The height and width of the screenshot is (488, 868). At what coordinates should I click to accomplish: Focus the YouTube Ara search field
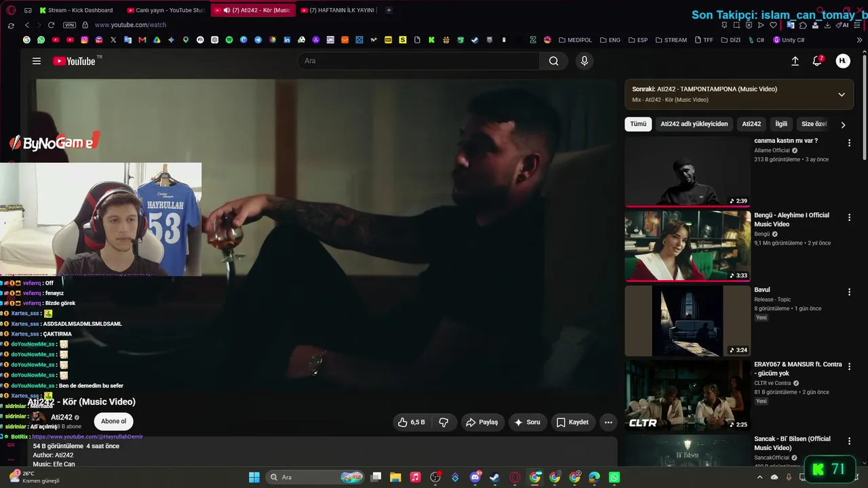coord(418,61)
